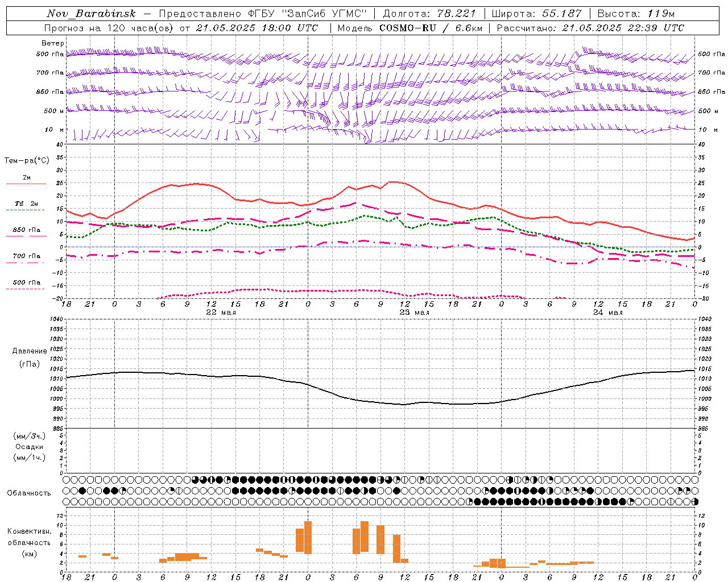Click the Ветер wind panel label

[x=53, y=43]
